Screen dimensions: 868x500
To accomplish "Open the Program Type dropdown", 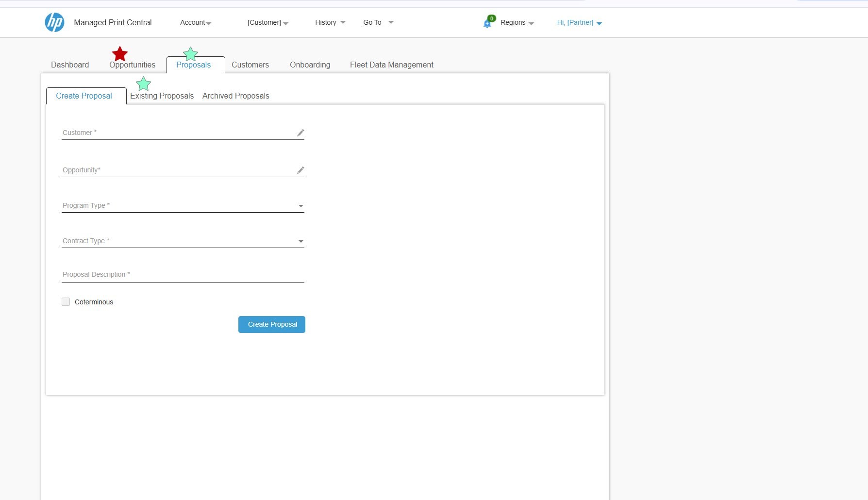I will (183, 206).
